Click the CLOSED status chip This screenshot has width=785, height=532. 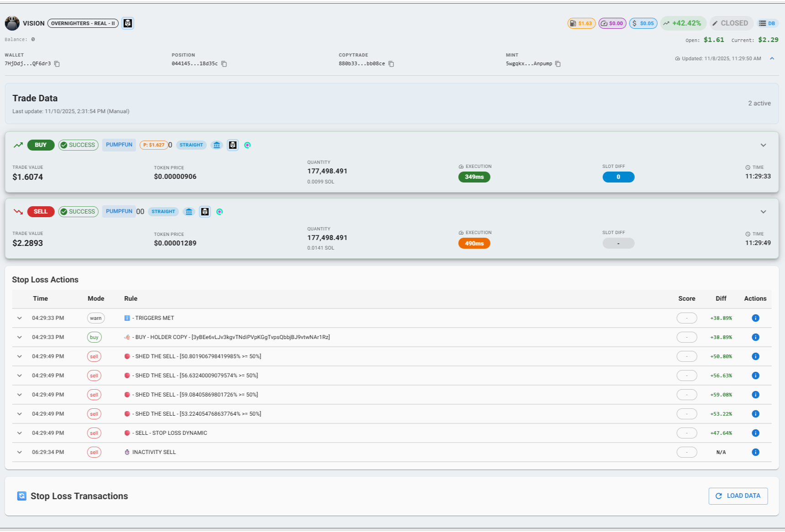[x=730, y=23]
